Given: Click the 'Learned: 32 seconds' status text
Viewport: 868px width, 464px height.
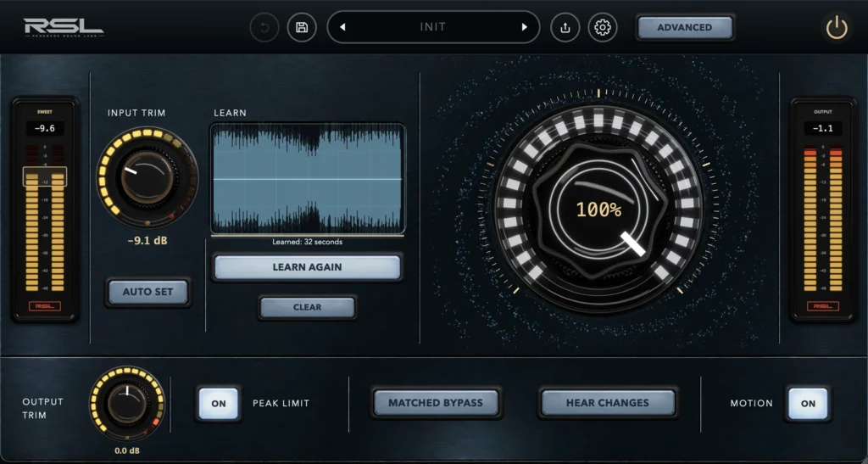Looking at the screenshot, I should point(307,242).
